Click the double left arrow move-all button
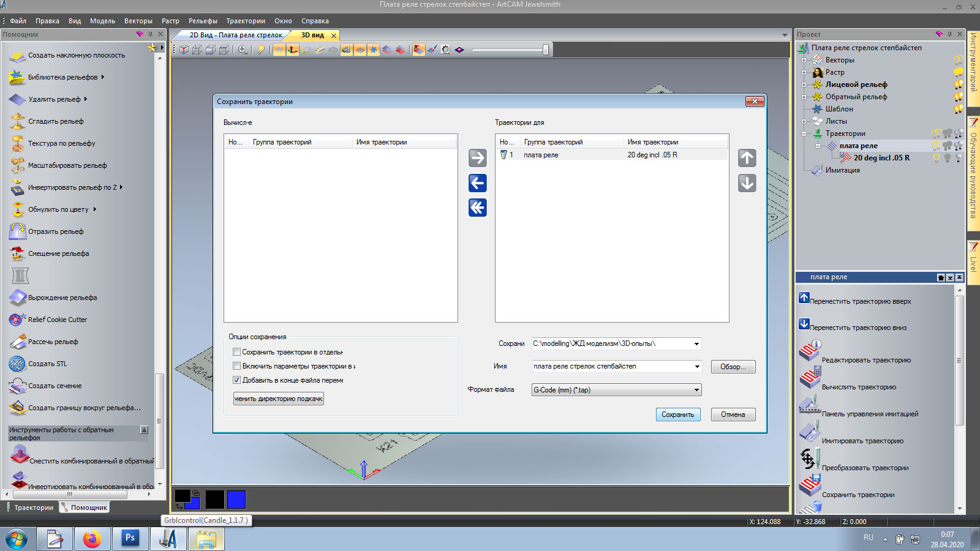The width and height of the screenshot is (980, 551). [477, 208]
